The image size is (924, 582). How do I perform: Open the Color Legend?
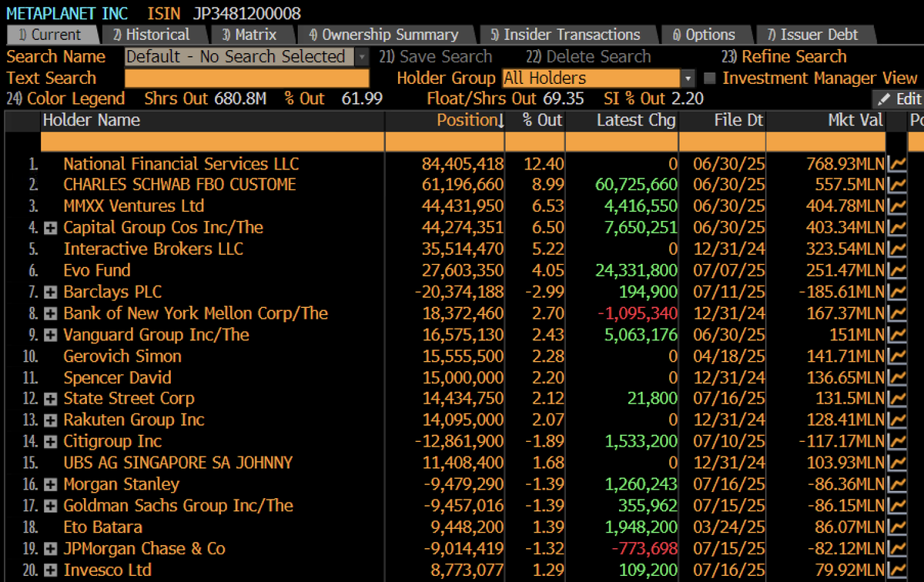point(65,99)
